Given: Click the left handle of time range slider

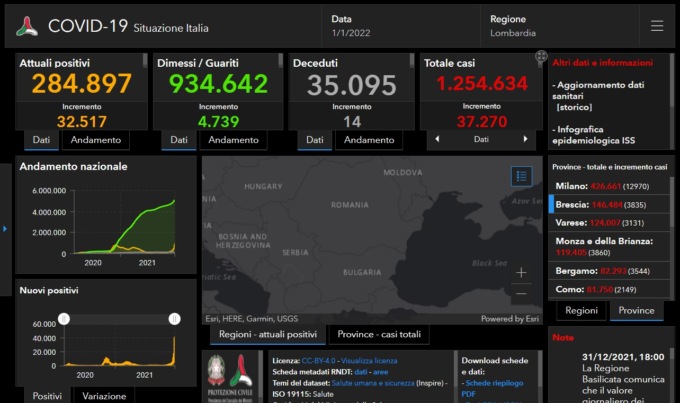Looking at the screenshot, I should pyautogui.click(x=64, y=318).
